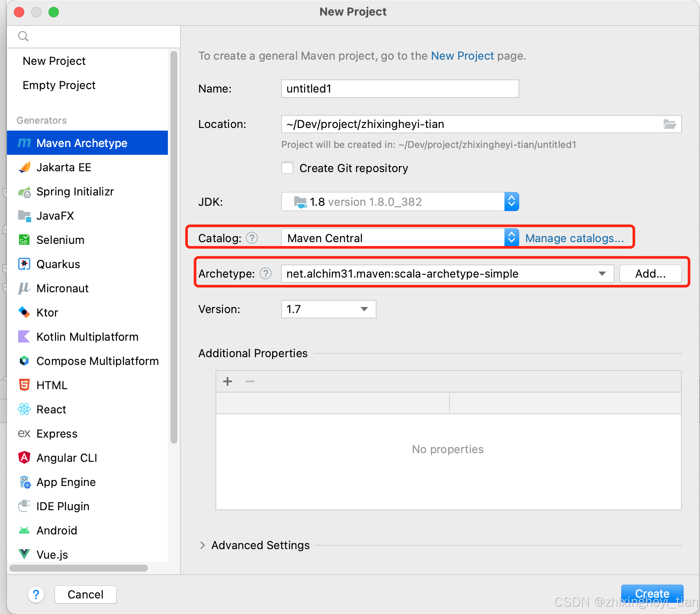Select Empty Project in sidebar
700x614 pixels.
click(87, 85)
